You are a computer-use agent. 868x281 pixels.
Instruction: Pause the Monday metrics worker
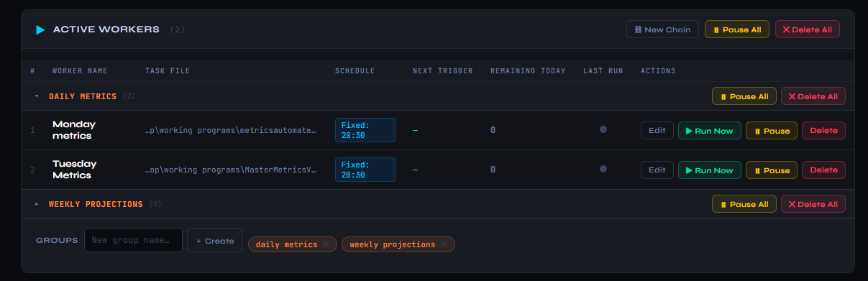[772, 130]
